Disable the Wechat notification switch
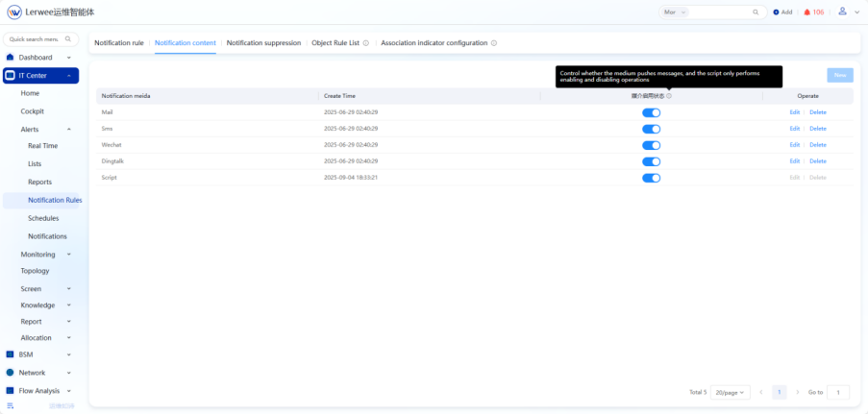The height and width of the screenshot is (415, 868). click(651, 145)
